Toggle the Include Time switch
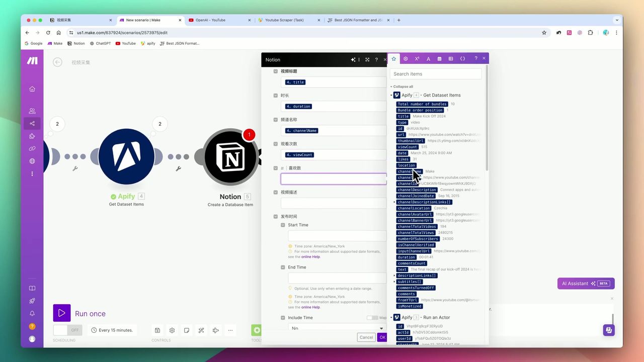This screenshot has width=644, height=362. pyautogui.click(x=373, y=317)
